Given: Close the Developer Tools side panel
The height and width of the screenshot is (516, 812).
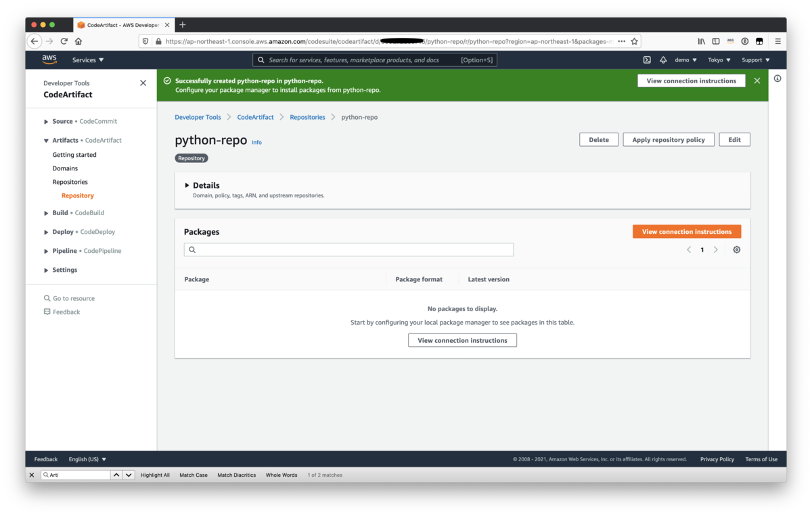Looking at the screenshot, I should (x=143, y=83).
